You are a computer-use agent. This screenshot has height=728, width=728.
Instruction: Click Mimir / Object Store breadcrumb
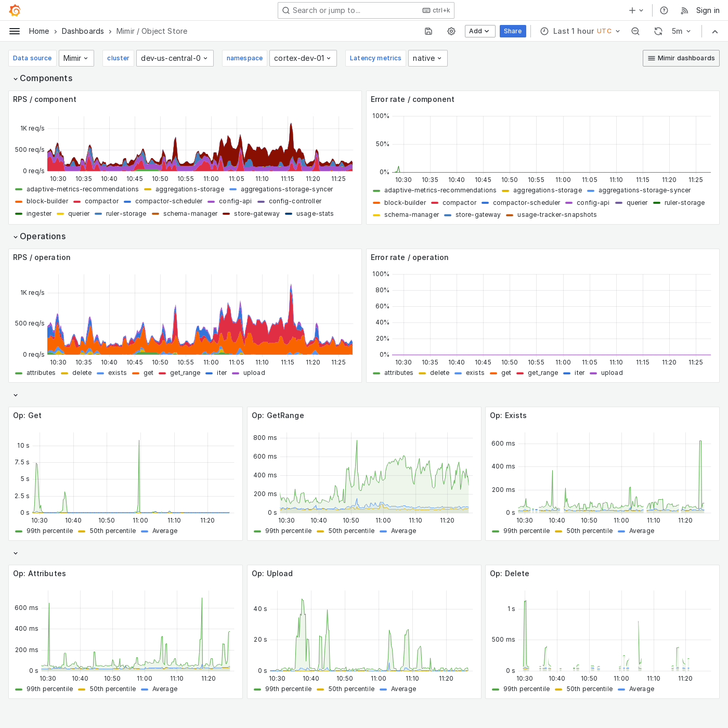pyautogui.click(x=152, y=31)
